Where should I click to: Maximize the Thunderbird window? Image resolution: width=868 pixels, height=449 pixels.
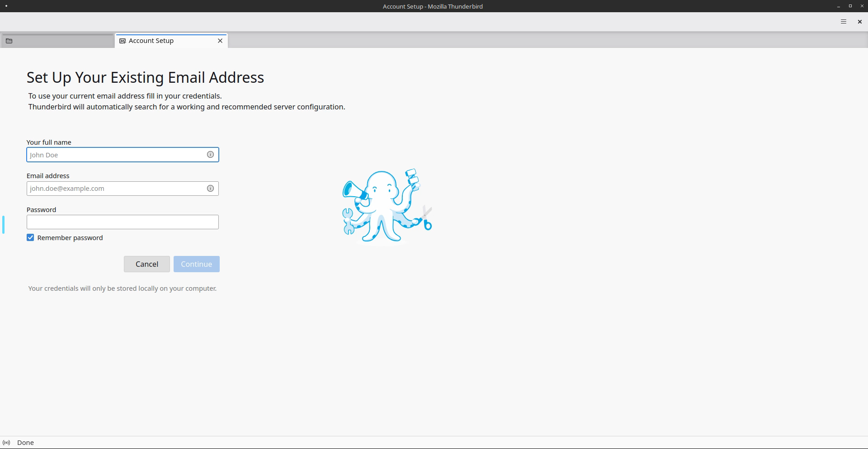850,6
